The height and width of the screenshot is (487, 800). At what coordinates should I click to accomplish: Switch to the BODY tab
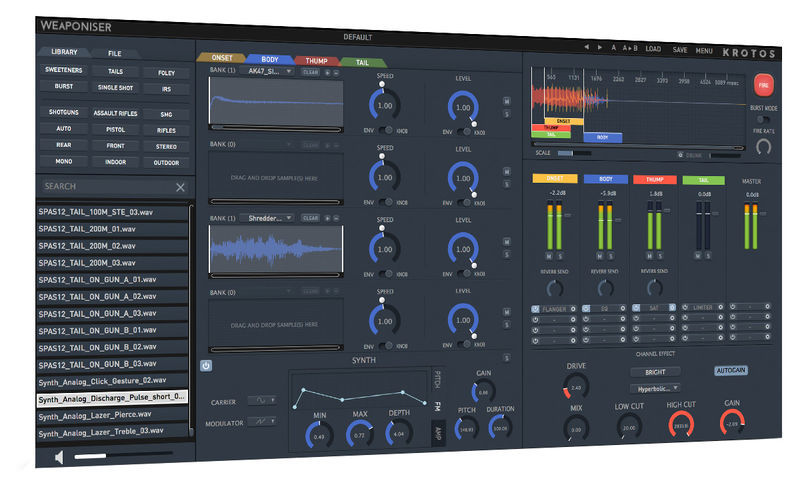pyautogui.click(x=270, y=59)
